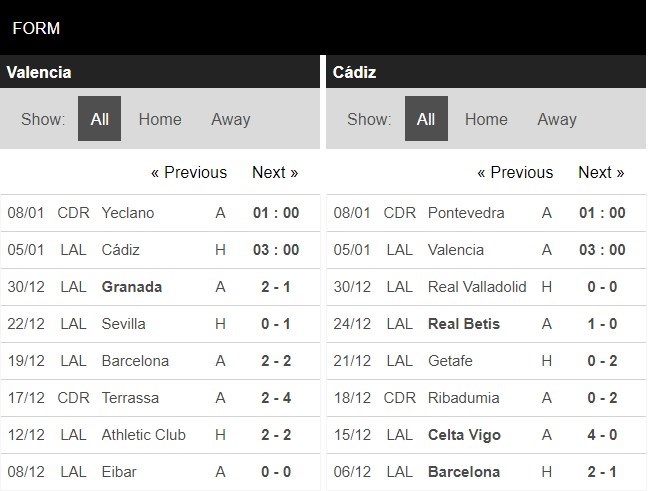The height and width of the screenshot is (491, 648).
Task: Switch Valencia form to Home matches
Action: tap(160, 119)
